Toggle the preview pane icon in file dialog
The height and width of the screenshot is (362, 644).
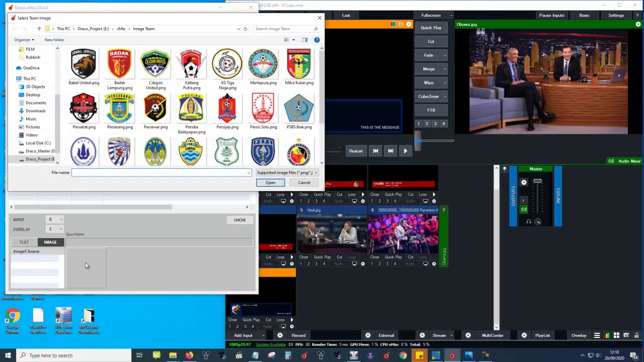304,40
